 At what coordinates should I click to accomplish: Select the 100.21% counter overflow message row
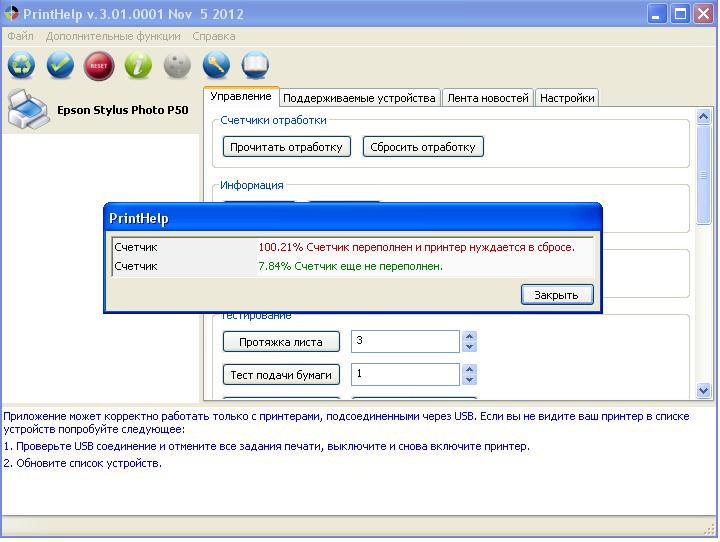pos(353,247)
